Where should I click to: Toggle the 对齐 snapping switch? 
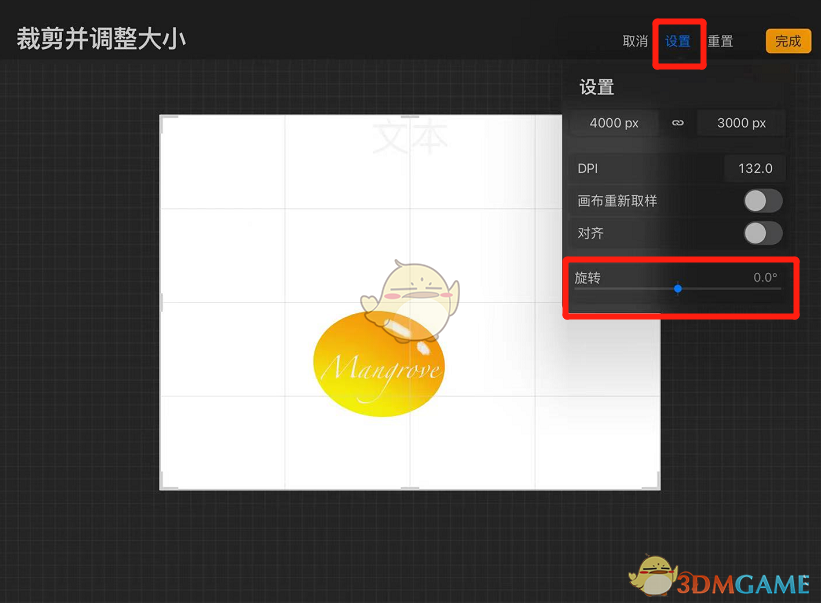(x=762, y=233)
